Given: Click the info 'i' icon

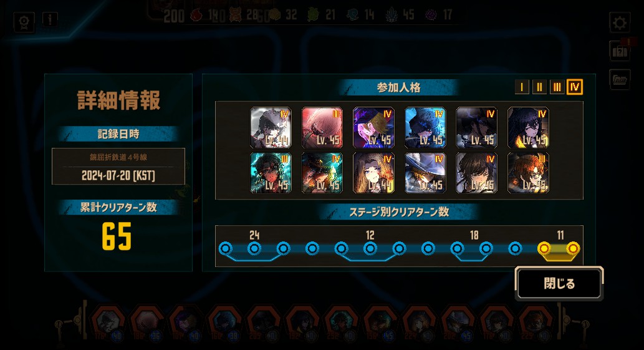Looking at the screenshot, I should click(50, 19).
